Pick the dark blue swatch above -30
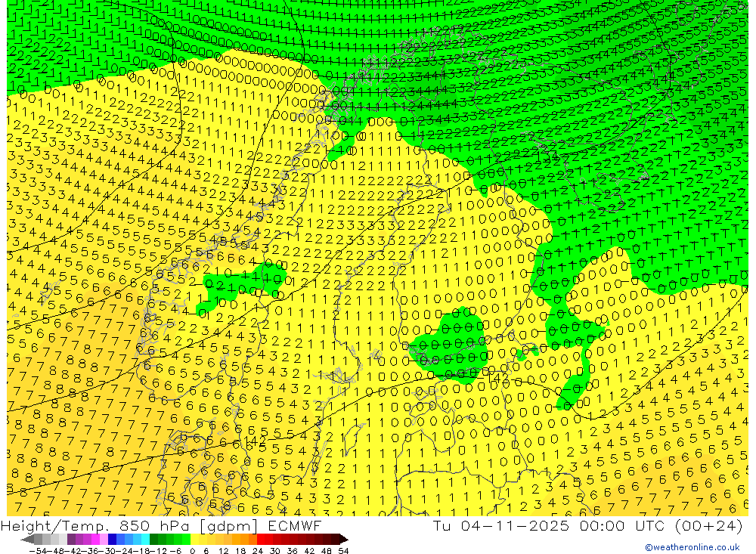756x554 pixels. click(x=112, y=539)
